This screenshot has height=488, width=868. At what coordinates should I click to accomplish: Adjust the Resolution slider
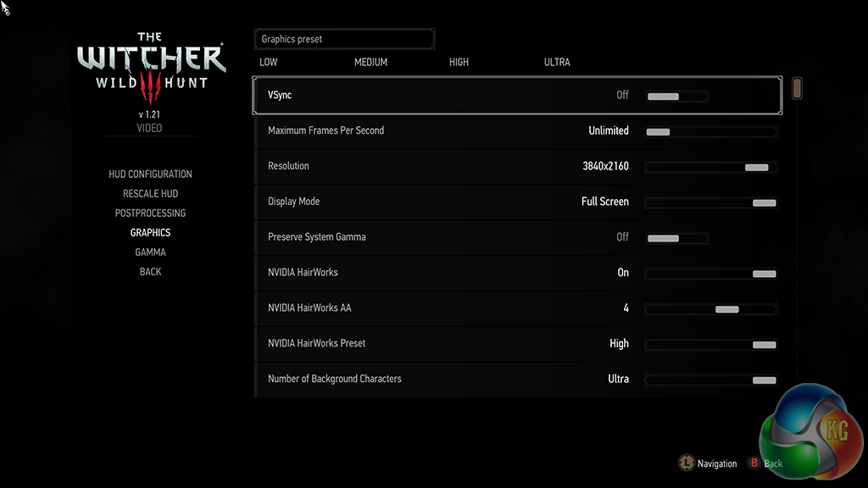(711, 167)
